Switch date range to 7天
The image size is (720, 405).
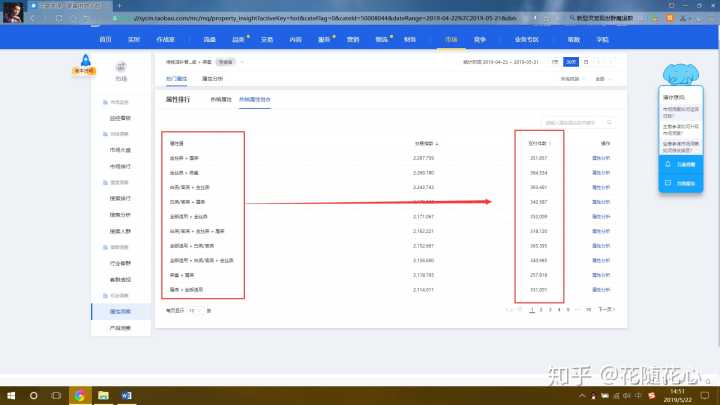click(x=555, y=61)
